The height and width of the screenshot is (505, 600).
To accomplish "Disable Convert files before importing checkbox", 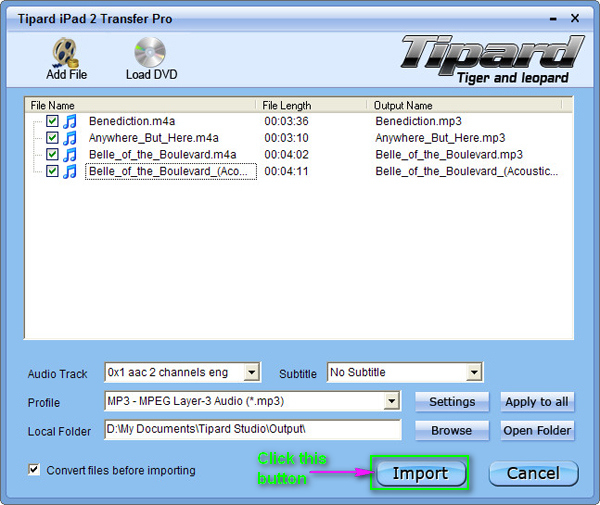I will (34, 469).
